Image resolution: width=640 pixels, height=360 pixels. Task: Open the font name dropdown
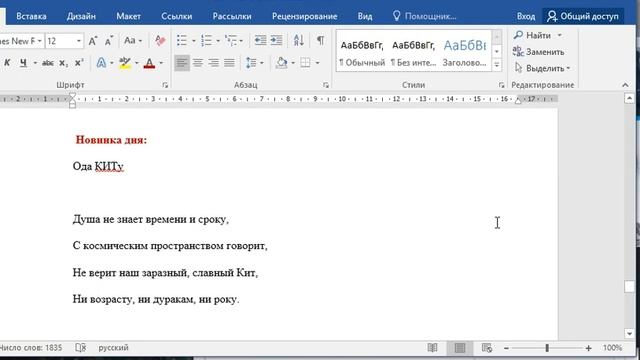point(40,41)
